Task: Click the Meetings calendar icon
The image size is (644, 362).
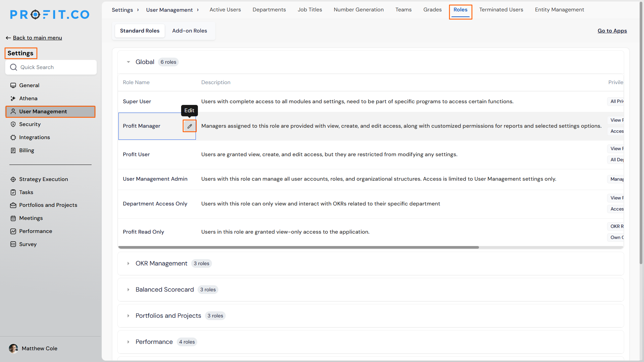Action: click(13, 218)
